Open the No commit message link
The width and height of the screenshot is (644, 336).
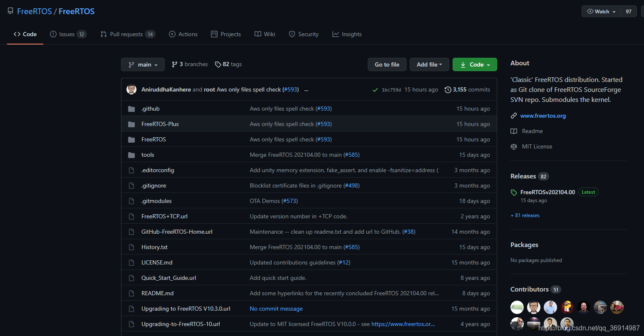276,309
